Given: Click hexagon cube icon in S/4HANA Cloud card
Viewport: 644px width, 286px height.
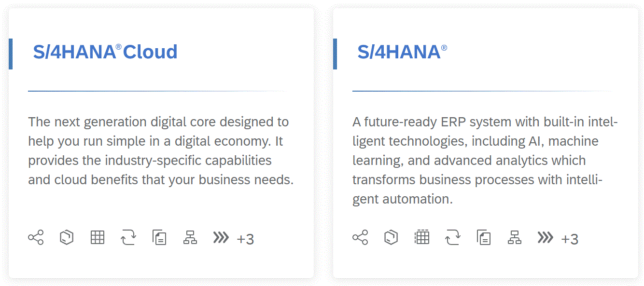Looking at the screenshot, I should coord(67,237).
